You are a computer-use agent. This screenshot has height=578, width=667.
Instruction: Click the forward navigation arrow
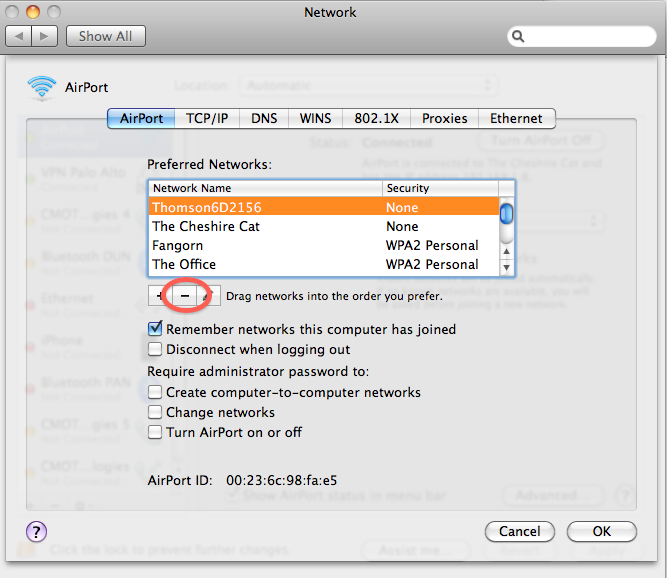click(45, 36)
